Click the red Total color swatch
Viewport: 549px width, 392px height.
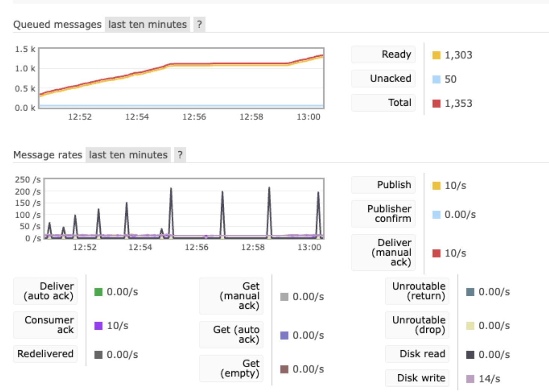click(x=436, y=103)
